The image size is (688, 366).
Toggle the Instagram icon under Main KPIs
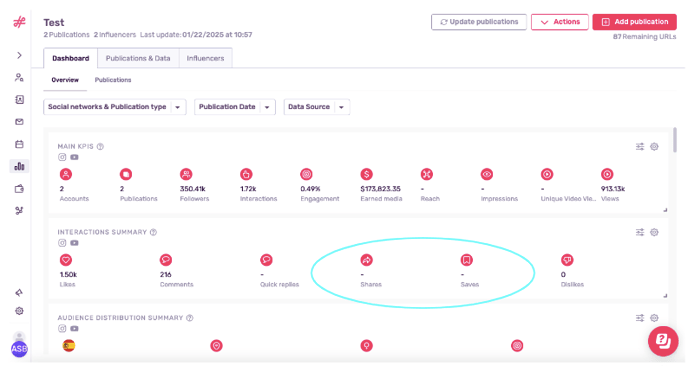62,157
